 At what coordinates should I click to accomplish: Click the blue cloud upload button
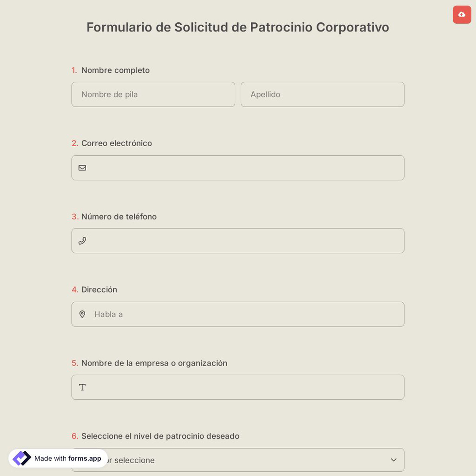[x=462, y=14]
